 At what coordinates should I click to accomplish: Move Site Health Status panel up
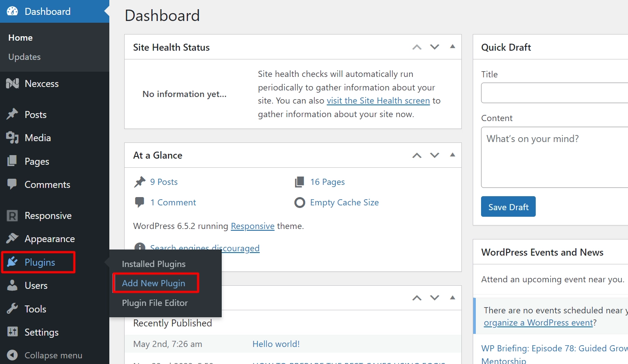click(417, 47)
